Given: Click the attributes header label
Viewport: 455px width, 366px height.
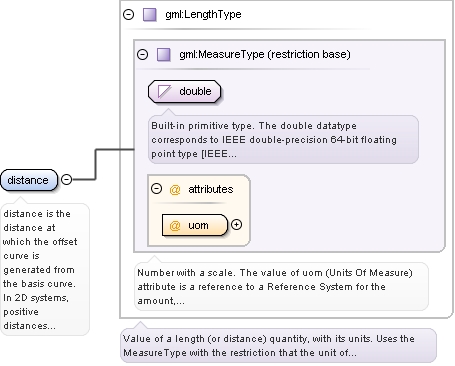Looking at the screenshot, I should click(x=211, y=189).
